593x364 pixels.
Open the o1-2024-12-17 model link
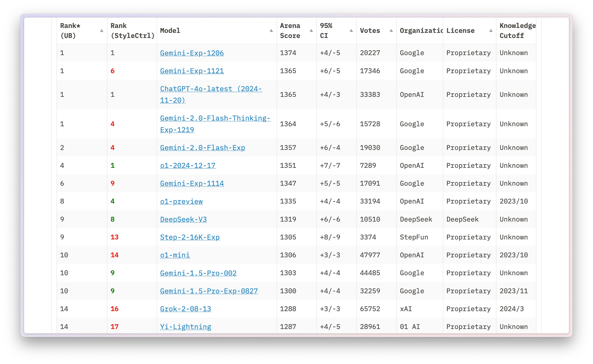188,166
